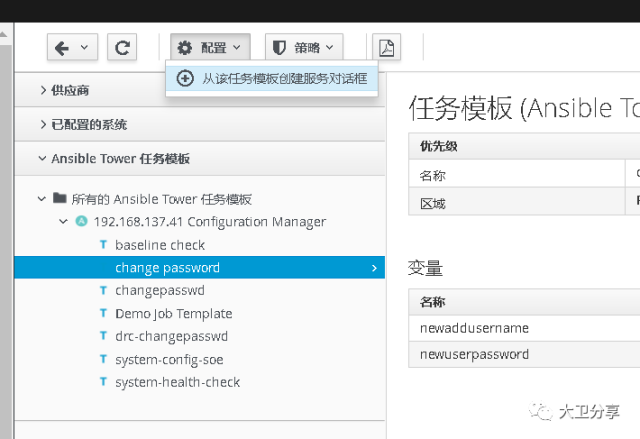Click the T icon beside changepasswd
Image resolution: width=640 pixels, height=439 pixels.
pos(103,290)
